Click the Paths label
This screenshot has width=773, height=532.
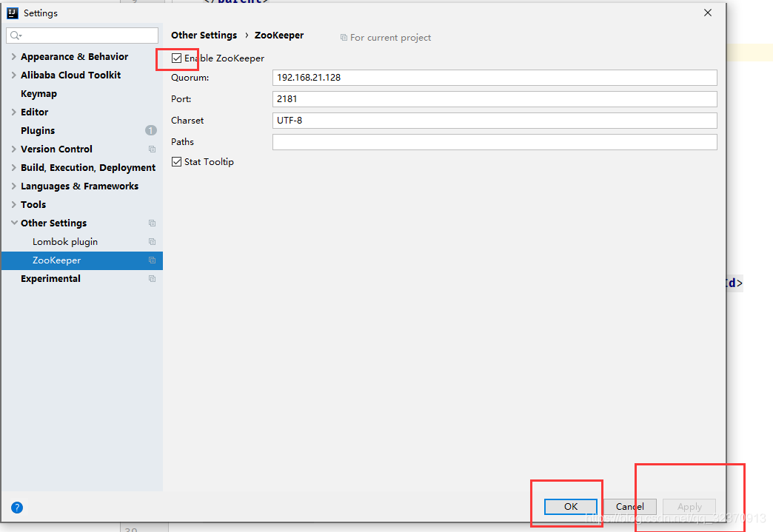pos(182,142)
